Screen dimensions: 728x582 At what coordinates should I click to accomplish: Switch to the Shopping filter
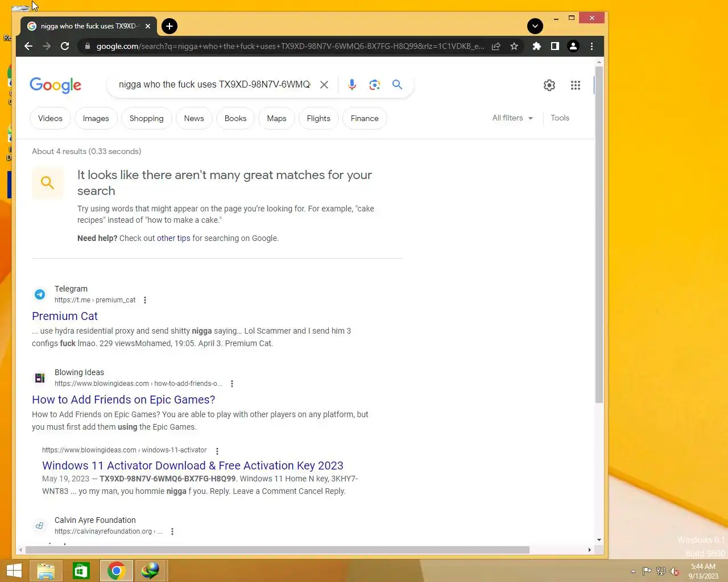(x=146, y=118)
